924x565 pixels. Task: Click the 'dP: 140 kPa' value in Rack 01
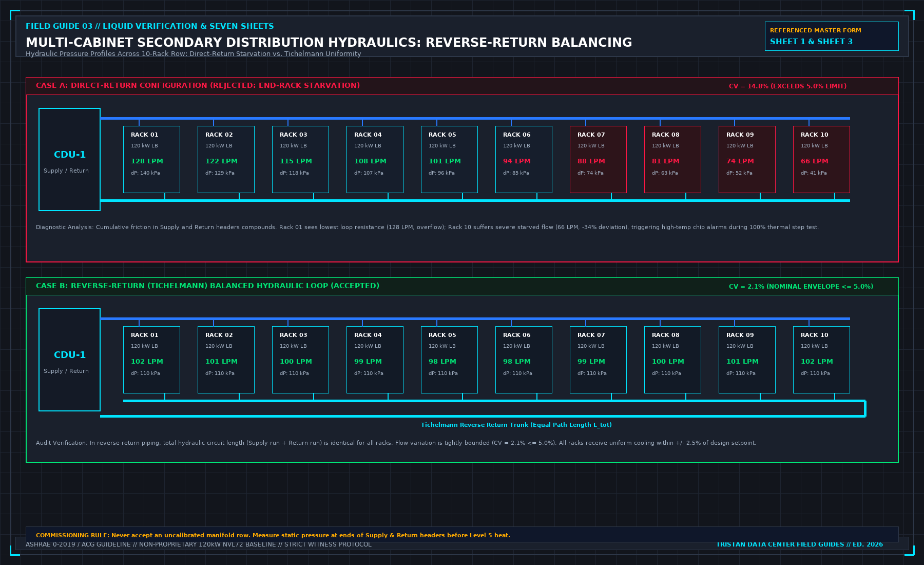145,173
